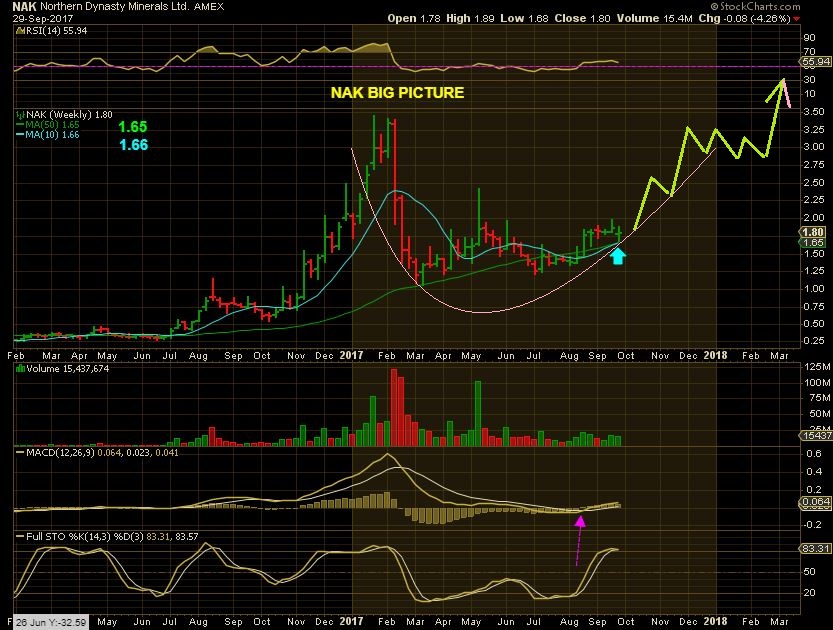Click the 2.50 level on the price axis
Screen dimensions: 833x630
pyautogui.click(x=814, y=183)
